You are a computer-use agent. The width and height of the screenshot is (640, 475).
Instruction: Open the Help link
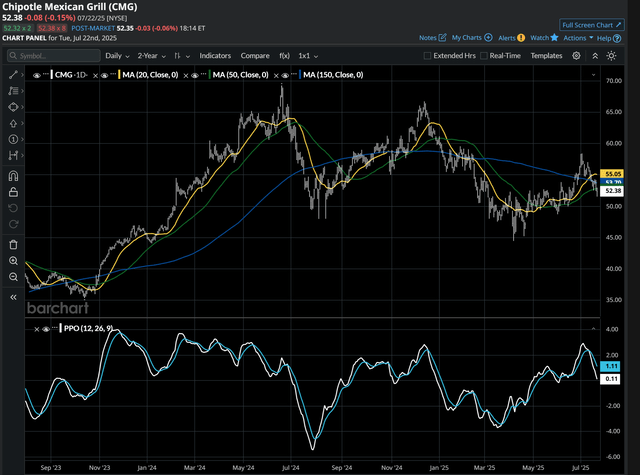604,38
